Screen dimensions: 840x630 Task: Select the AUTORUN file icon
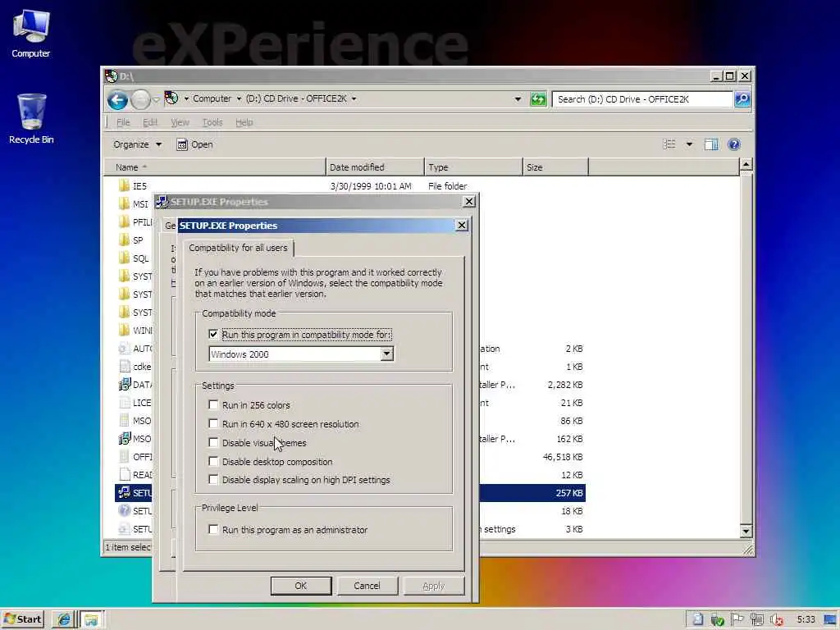pyautogui.click(x=125, y=349)
